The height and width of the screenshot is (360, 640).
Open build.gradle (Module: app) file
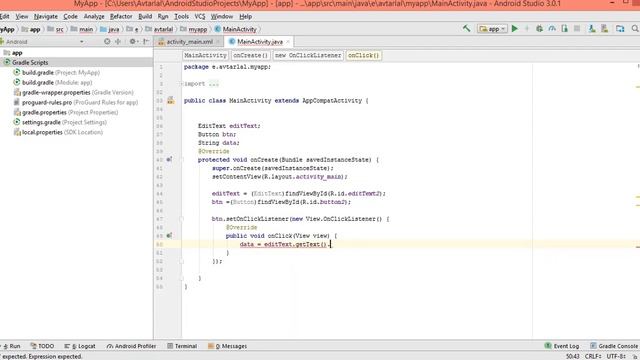click(x=53, y=82)
